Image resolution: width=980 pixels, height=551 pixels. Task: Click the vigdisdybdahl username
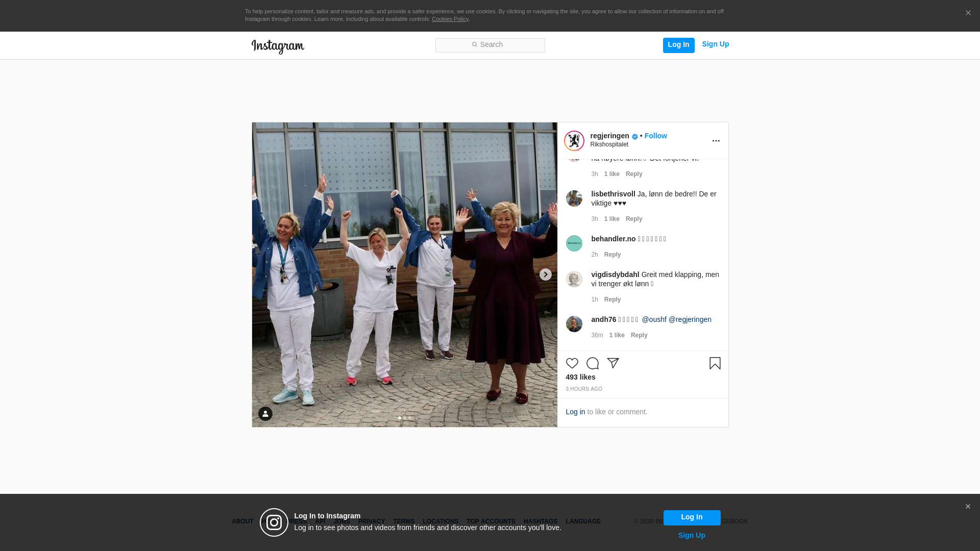(615, 274)
